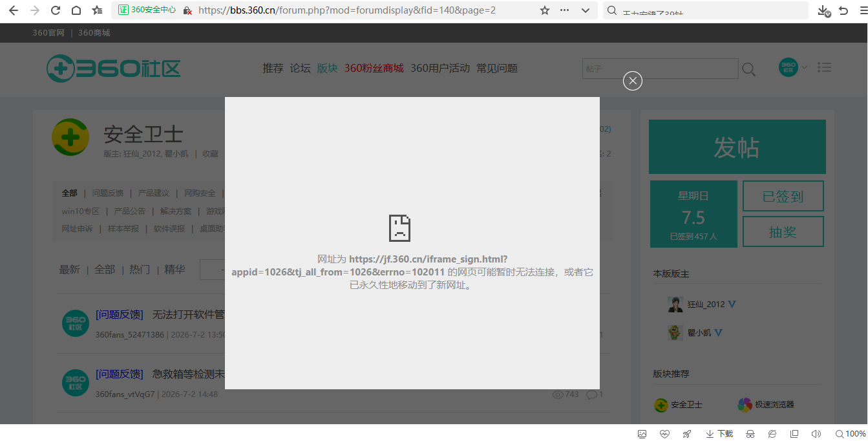Click the 发帖 new post button
Screen dimensions: 868x441
(x=737, y=147)
